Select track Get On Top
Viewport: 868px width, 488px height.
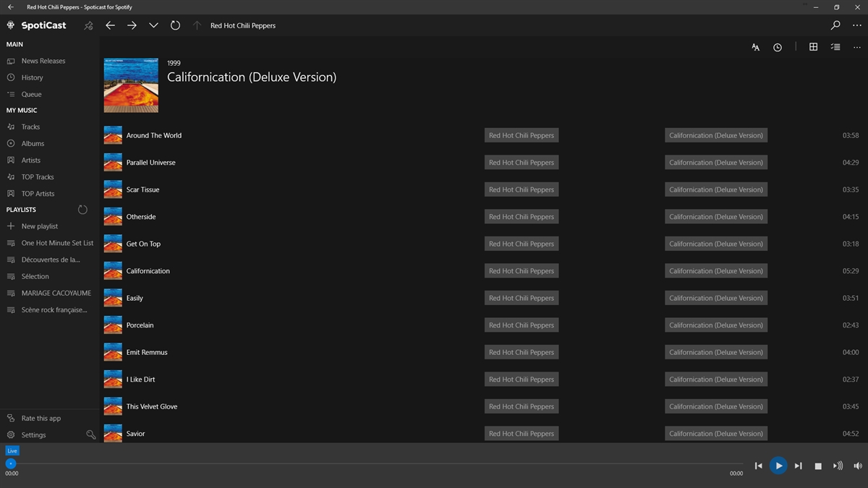pyautogui.click(x=143, y=244)
